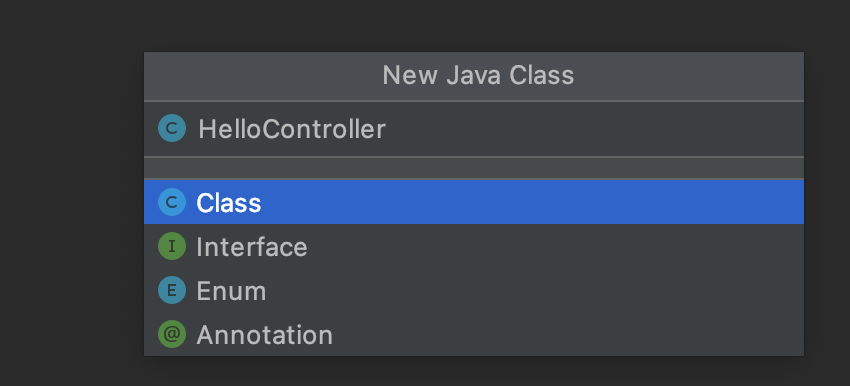Click the Enum E icon
This screenshot has height=386, width=850.
click(x=172, y=291)
